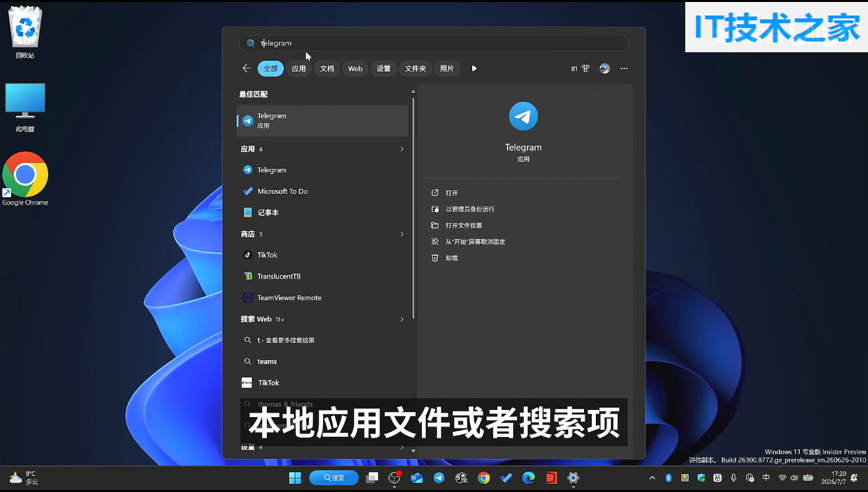Viewport: 868px width, 492px height.
Task: Click the Bluetooth tray icon
Action: click(x=669, y=477)
